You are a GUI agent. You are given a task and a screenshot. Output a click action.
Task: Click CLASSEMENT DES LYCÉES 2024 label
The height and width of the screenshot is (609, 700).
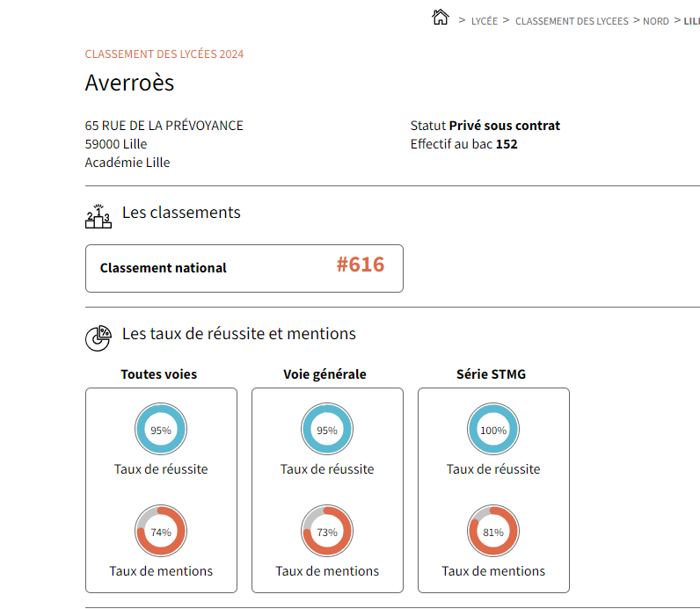click(x=164, y=54)
